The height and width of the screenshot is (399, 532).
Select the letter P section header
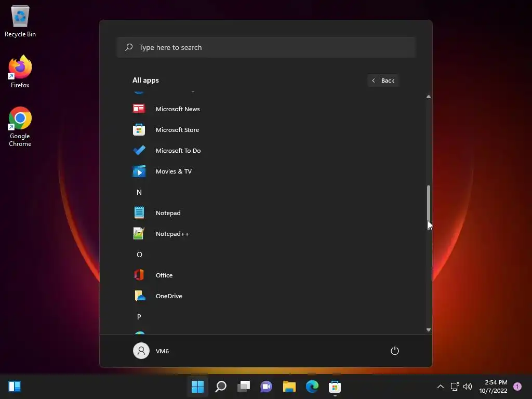[x=139, y=317]
